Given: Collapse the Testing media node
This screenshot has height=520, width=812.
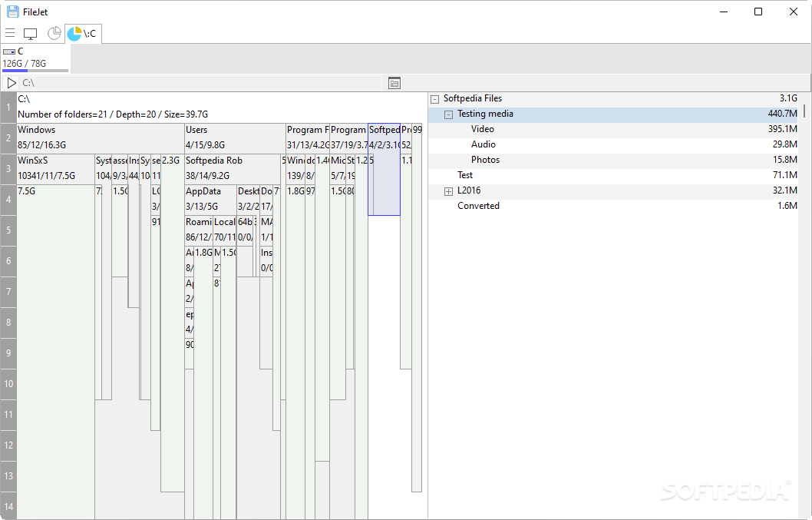Looking at the screenshot, I should coord(448,114).
